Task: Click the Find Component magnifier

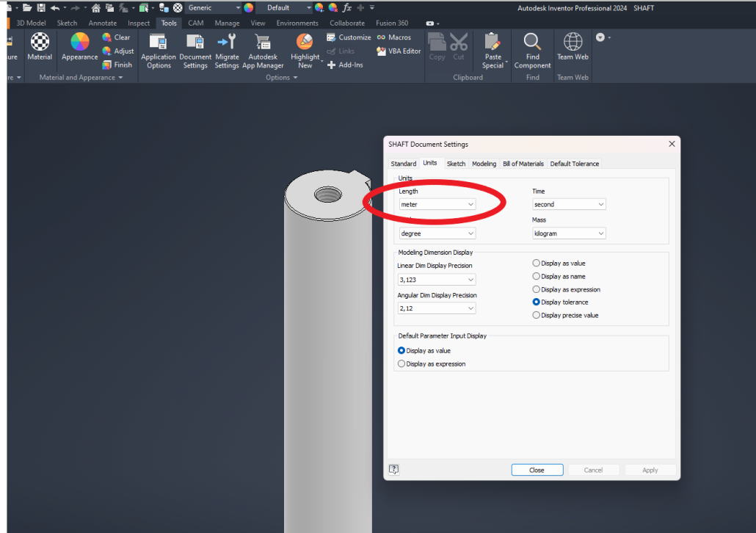Action: 532,42
